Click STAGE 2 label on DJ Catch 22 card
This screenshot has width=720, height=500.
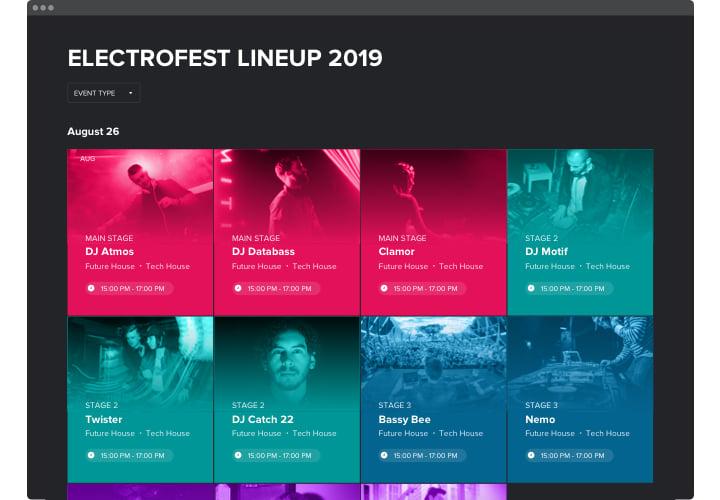pyautogui.click(x=248, y=405)
